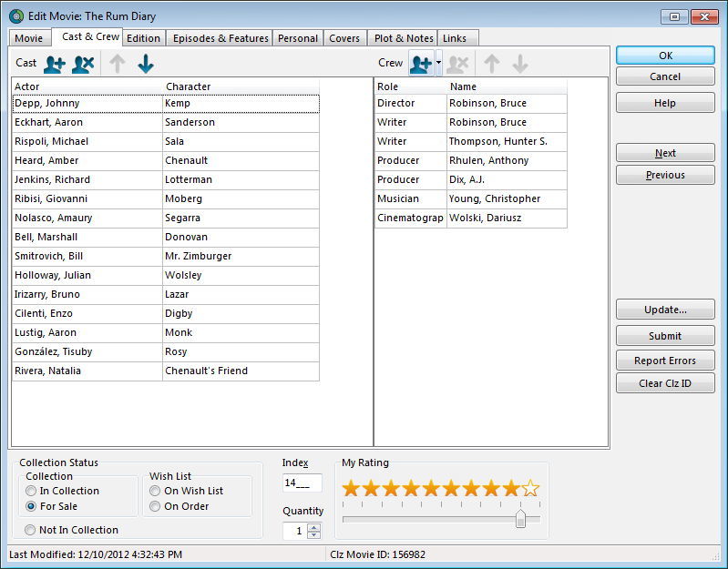Click the Submit button
Viewport: 728px width, 569px height.
click(665, 336)
